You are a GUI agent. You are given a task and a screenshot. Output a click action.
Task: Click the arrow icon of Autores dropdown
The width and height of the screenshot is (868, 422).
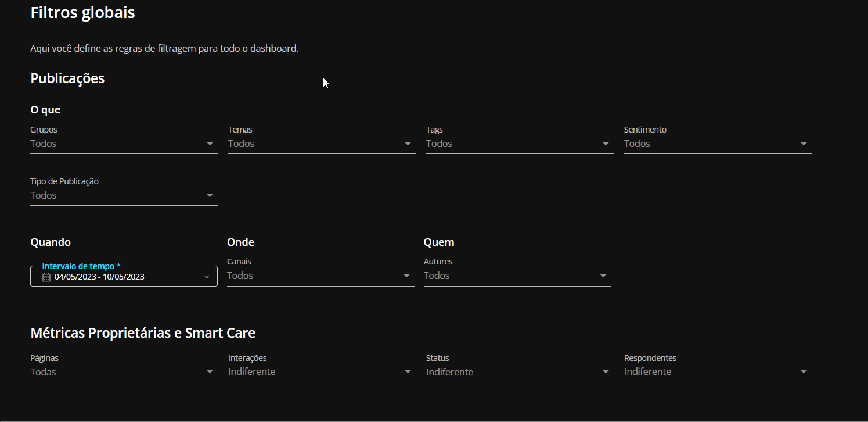click(603, 276)
